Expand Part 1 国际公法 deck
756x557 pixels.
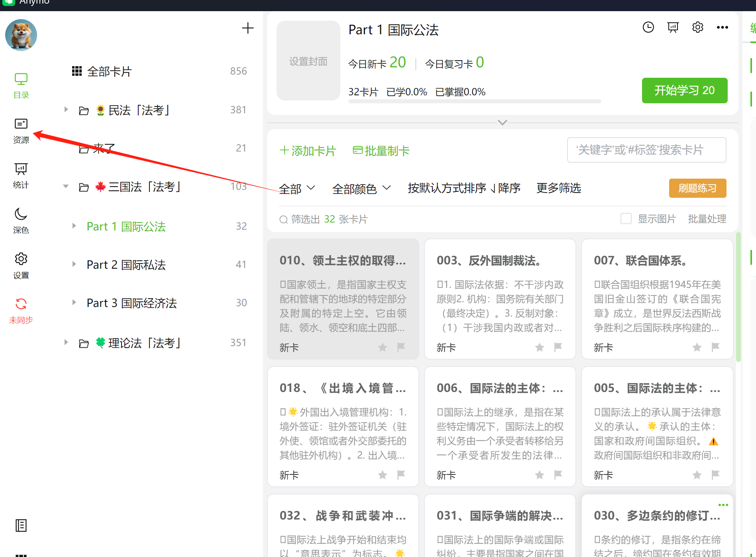point(74,226)
